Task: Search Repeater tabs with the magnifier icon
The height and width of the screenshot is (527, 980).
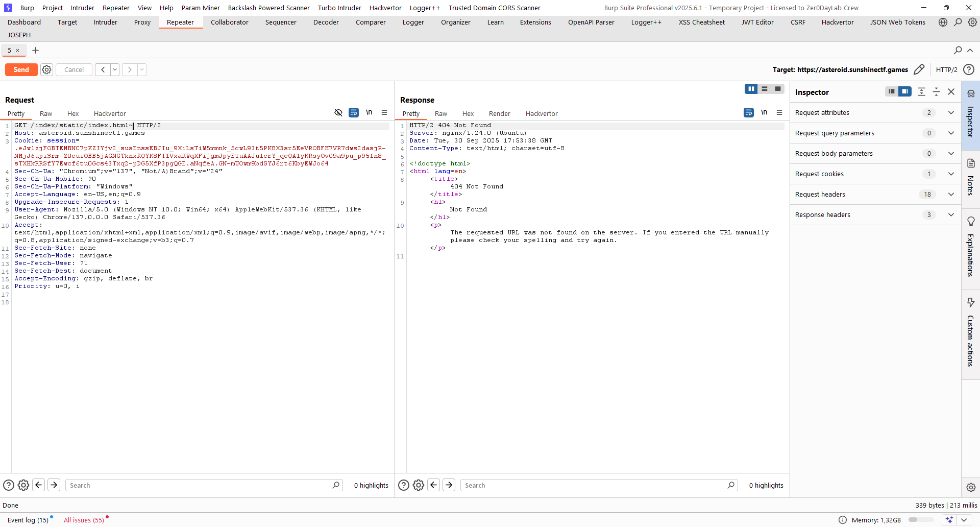Action: click(x=958, y=50)
